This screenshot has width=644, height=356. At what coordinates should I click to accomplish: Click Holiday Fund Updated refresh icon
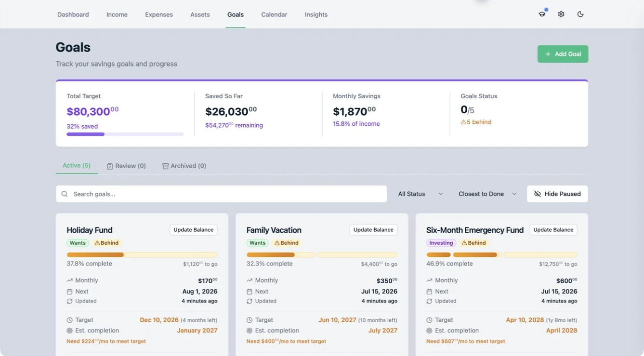coord(70,301)
